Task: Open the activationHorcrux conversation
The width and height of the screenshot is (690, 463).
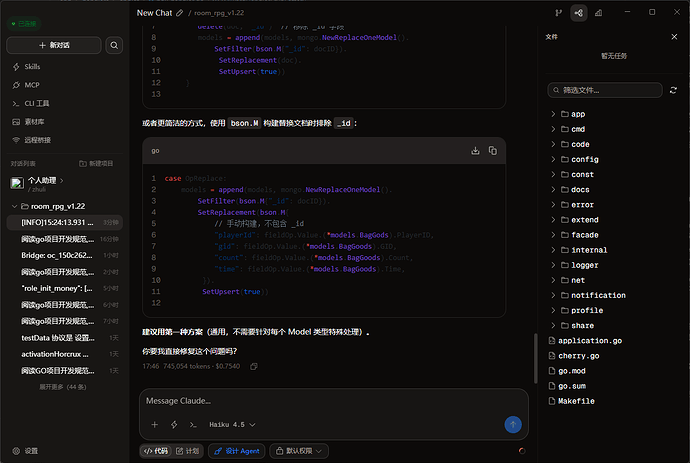Action: point(64,354)
